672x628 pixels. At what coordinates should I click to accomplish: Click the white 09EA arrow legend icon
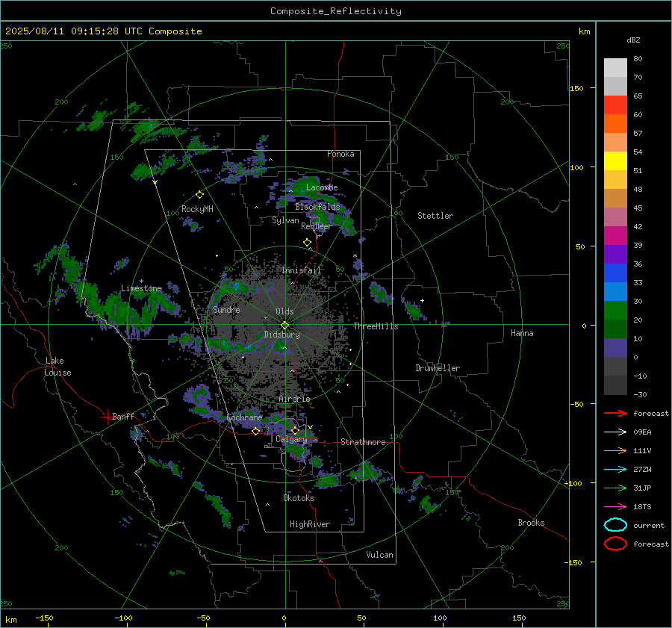(615, 432)
